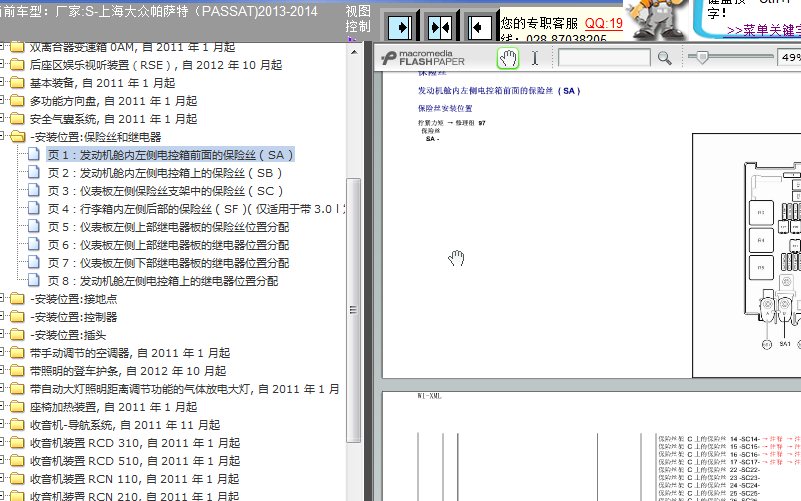Open the QQ customer service link
This screenshot has width=801, height=501.
point(604,23)
